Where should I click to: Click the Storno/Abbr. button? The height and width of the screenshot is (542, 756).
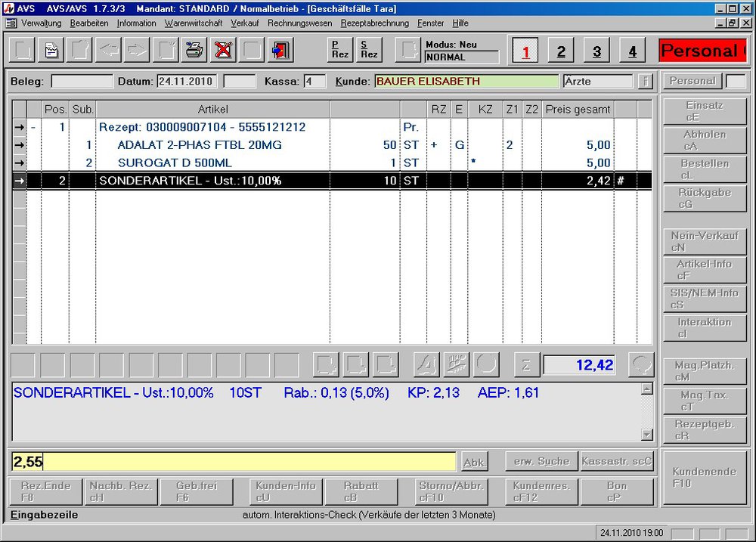(x=451, y=491)
